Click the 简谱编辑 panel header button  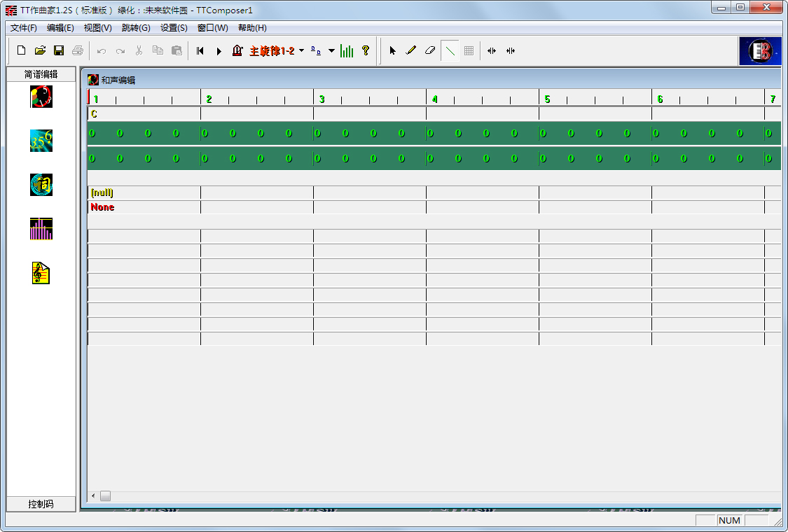(x=41, y=74)
